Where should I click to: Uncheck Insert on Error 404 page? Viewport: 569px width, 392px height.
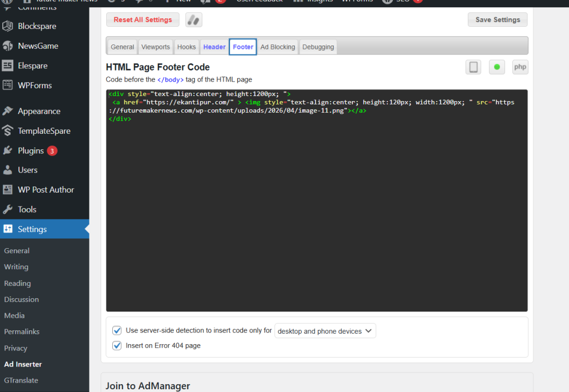117,345
